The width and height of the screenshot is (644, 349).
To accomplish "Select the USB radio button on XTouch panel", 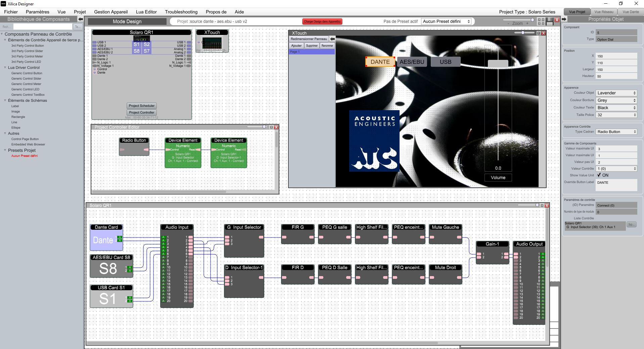I will point(446,62).
